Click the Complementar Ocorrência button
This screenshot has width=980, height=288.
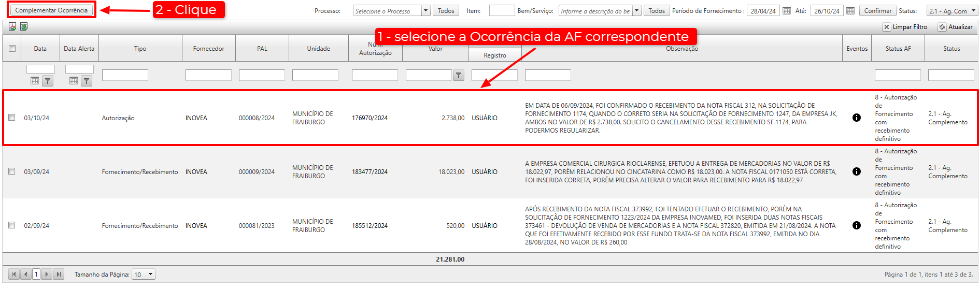click(x=51, y=10)
